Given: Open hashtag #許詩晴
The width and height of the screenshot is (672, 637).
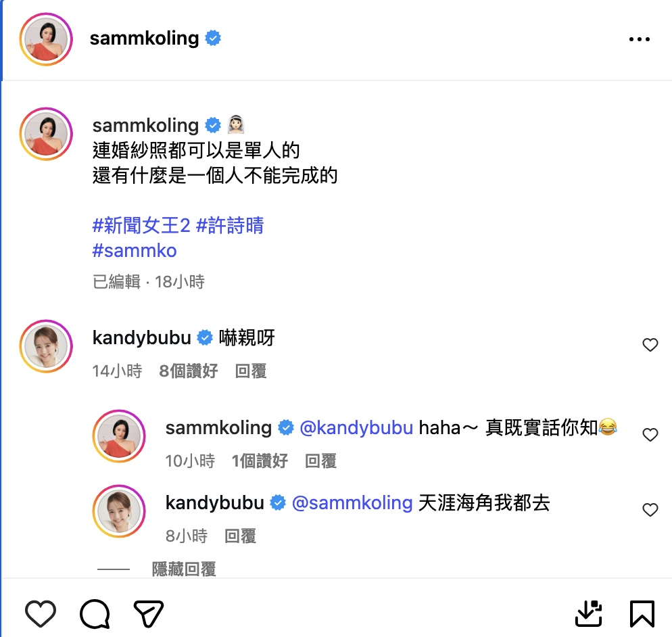Looking at the screenshot, I should click(x=230, y=225).
